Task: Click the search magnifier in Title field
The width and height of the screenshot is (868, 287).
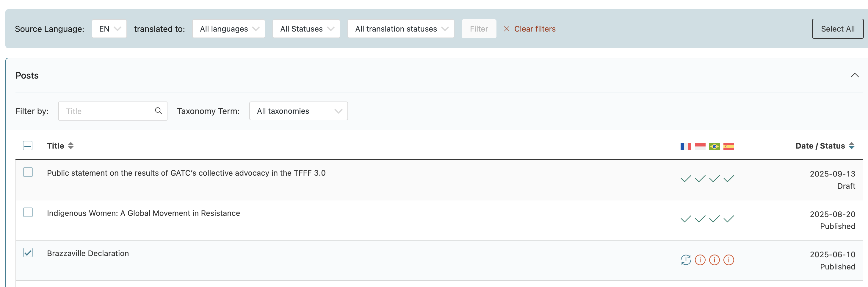Action: coord(158,111)
